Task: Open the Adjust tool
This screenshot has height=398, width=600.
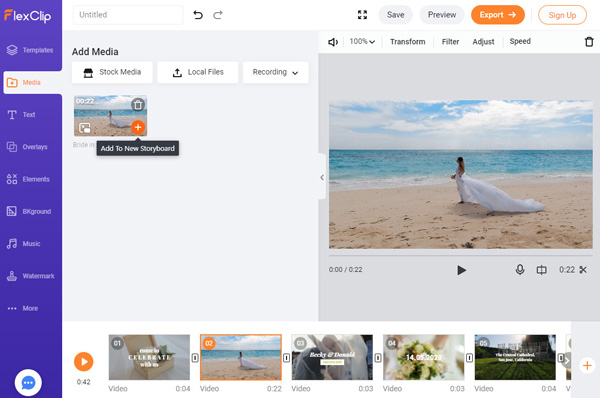Action: tap(483, 41)
